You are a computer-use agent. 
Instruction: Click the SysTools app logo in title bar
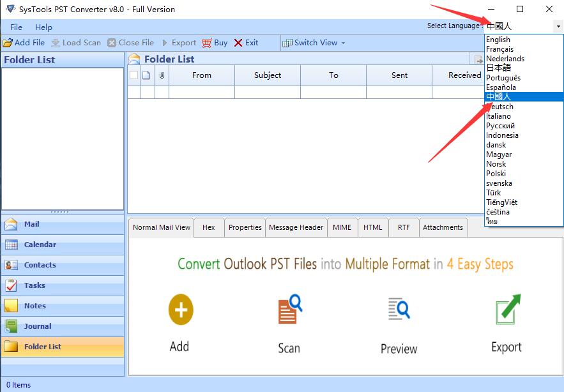(x=11, y=9)
